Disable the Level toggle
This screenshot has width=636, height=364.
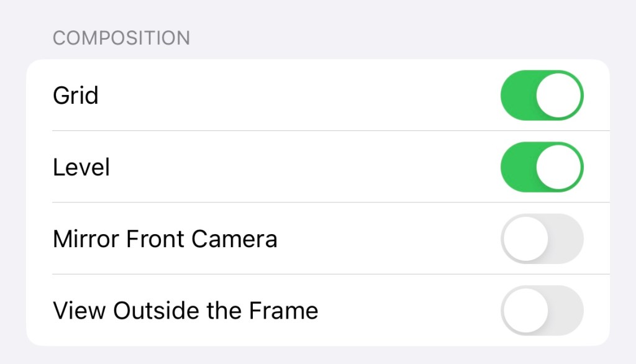pyautogui.click(x=542, y=167)
